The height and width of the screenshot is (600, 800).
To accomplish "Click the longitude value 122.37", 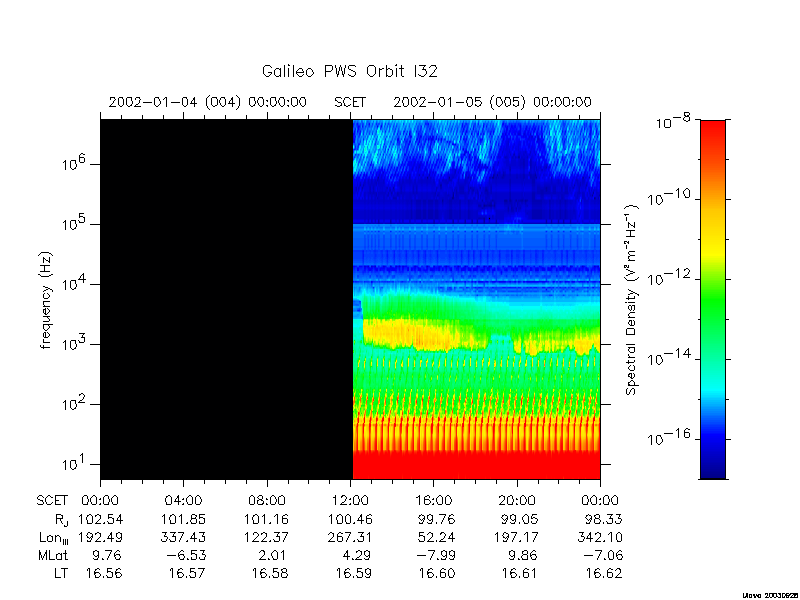I will coord(267,537).
